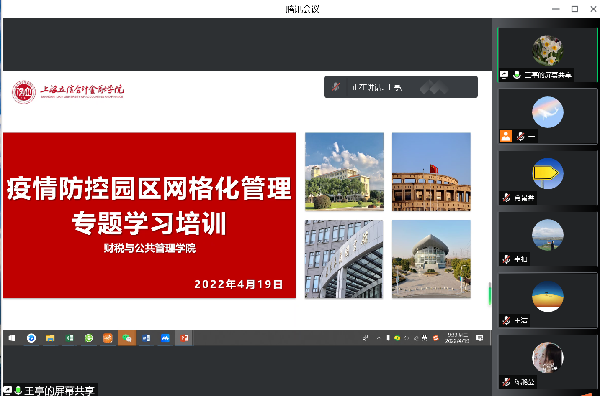Expand the hidden tray icons chevron

coord(378,338)
